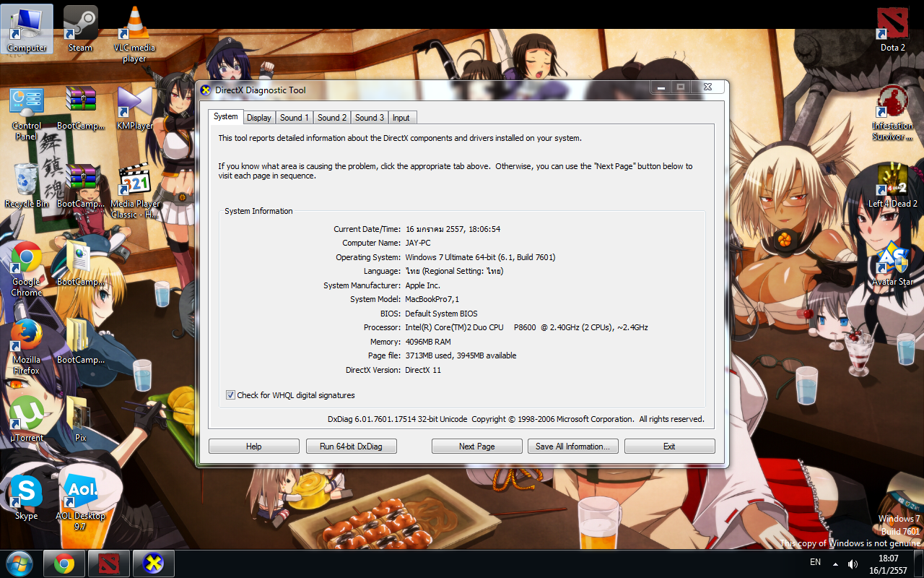Viewport: 924px width, 578px height.
Task: Click the manufacturer value Apple Inc.
Action: [x=422, y=286]
